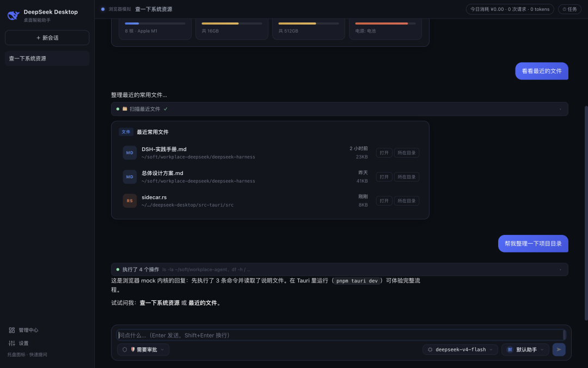Viewport: 588px width, 368px height.
Task: Start a new chat with 新会话
Action: (x=47, y=38)
